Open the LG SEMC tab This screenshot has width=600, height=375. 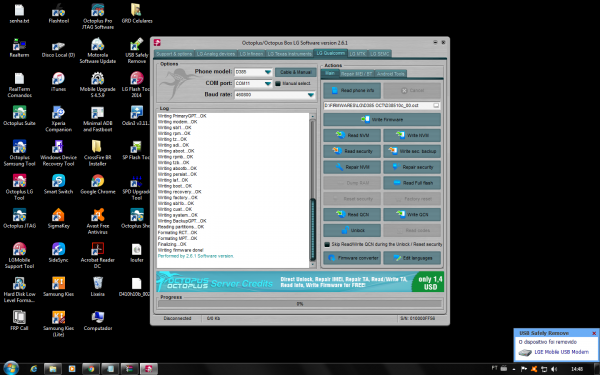[380, 54]
